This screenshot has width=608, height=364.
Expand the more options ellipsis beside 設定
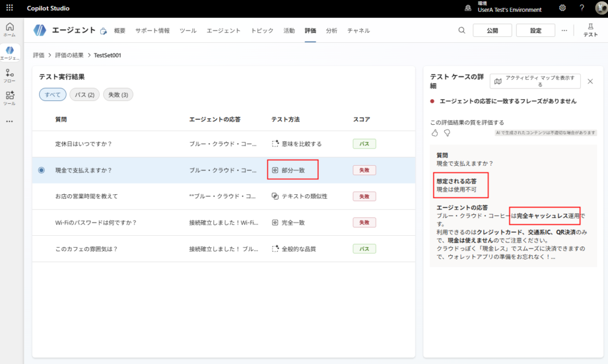[x=564, y=31]
